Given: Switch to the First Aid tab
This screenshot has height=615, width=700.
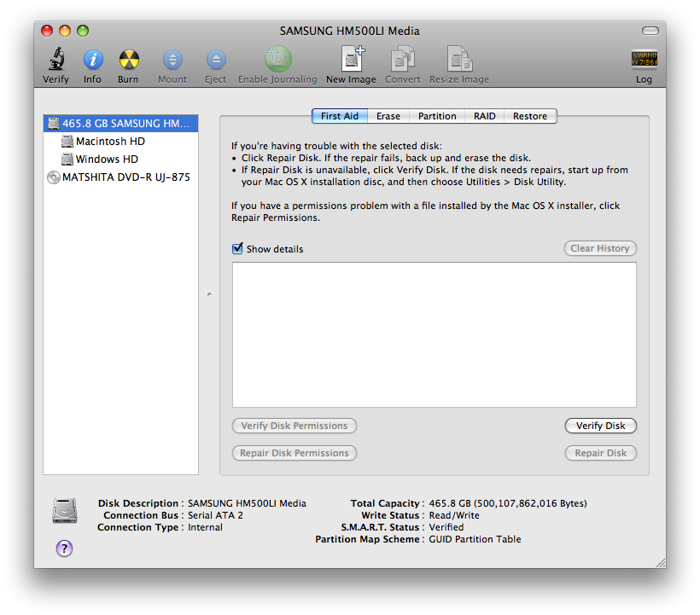Looking at the screenshot, I should point(340,116).
